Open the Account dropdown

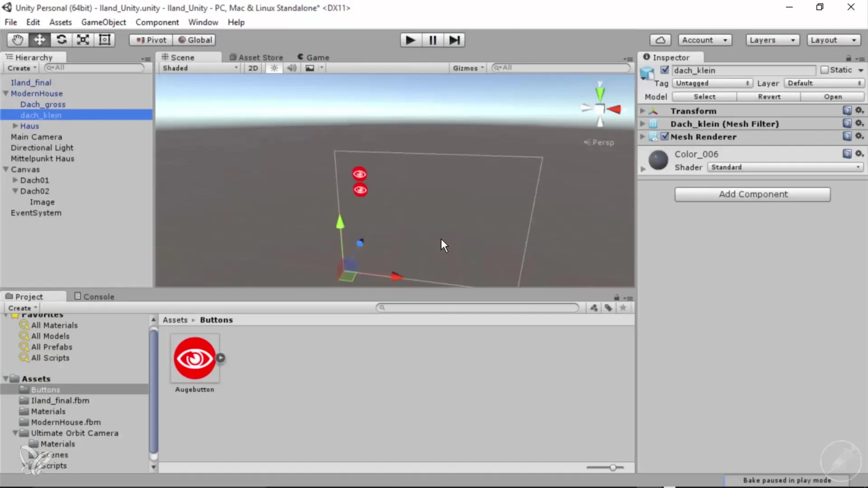click(705, 40)
